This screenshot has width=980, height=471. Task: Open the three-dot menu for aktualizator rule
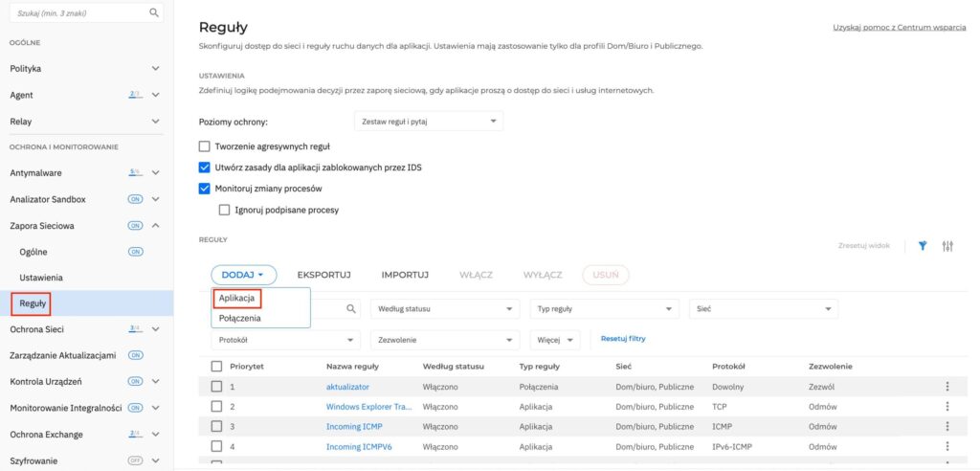(947, 387)
